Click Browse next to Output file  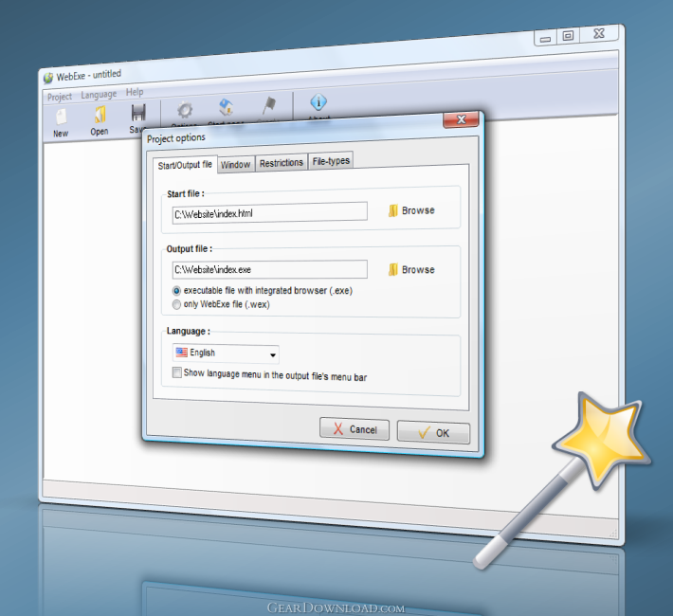pos(411,269)
